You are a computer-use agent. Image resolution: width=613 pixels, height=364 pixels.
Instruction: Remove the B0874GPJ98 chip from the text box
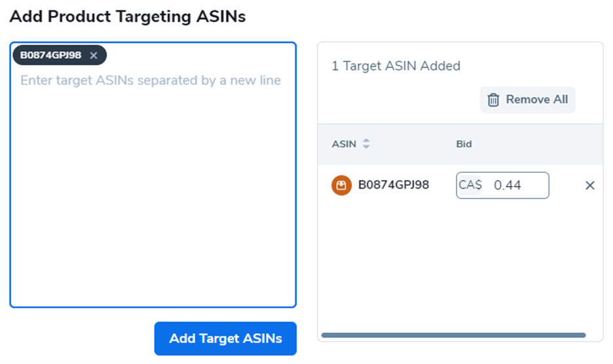click(x=94, y=56)
